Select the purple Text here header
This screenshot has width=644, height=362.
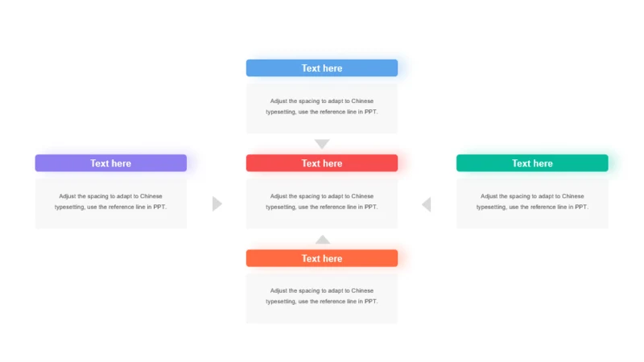click(111, 163)
